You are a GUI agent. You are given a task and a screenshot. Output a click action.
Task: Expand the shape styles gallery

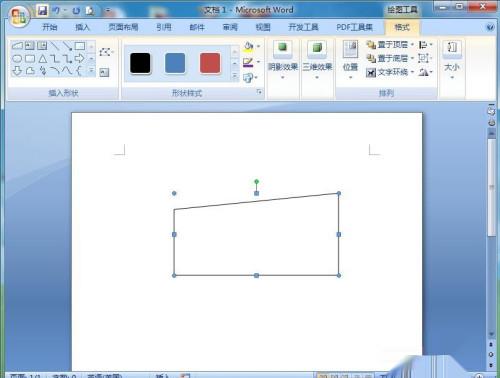235,77
